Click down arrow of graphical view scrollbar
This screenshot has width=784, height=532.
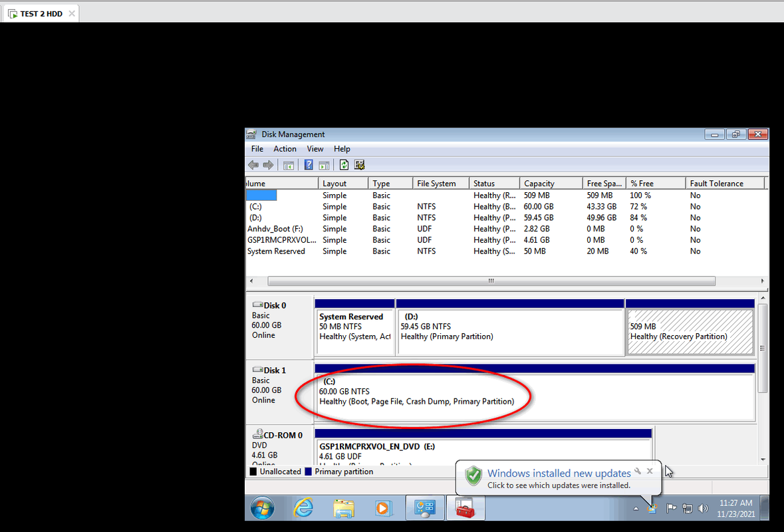coord(763,460)
